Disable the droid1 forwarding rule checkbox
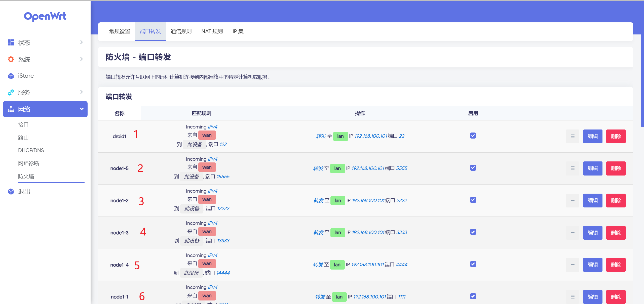The height and width of the screenshot is (304, 644). pyautogui.click(x=473, y=136)
